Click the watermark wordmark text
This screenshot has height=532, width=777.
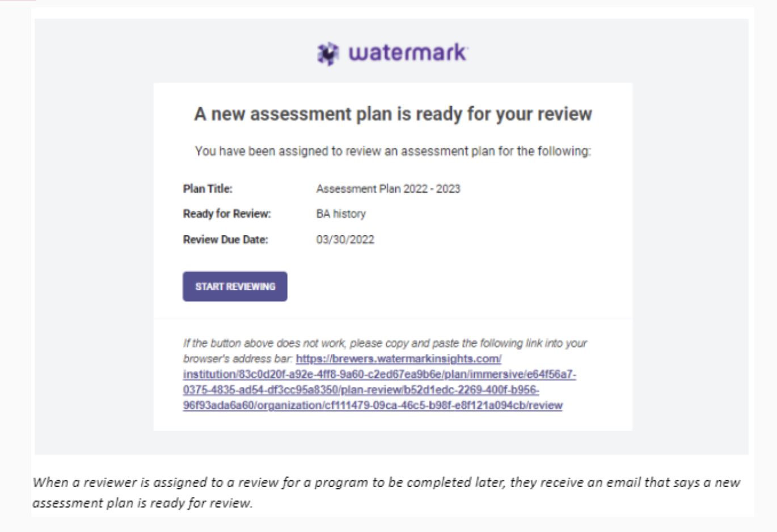(x=408, y=53)
